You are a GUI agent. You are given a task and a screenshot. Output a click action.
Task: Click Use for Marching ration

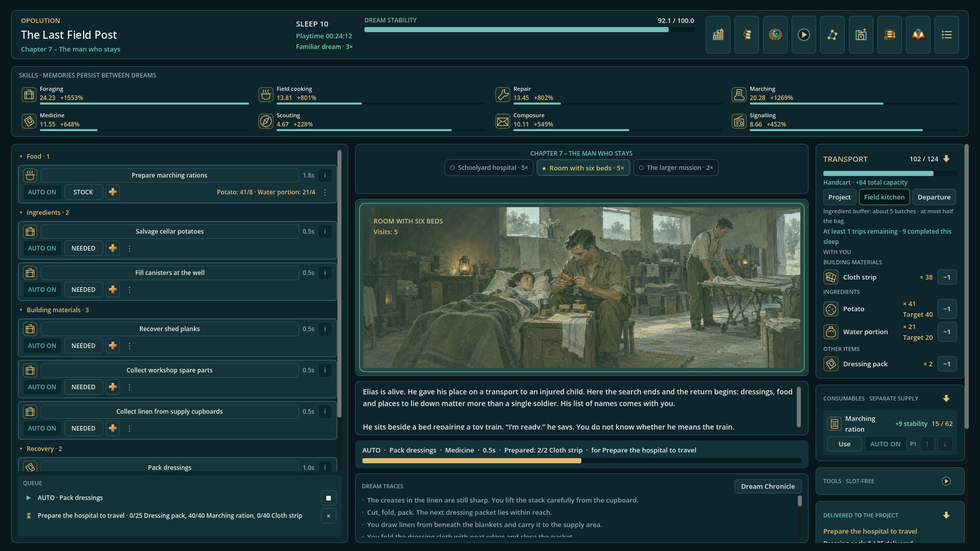pyautogui.click(x=844, y=444)
